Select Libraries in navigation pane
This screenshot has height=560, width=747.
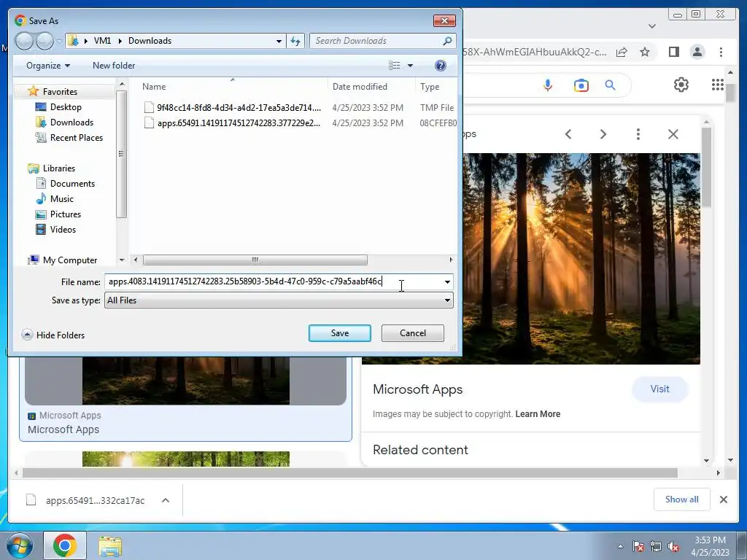tap(58, 168)
